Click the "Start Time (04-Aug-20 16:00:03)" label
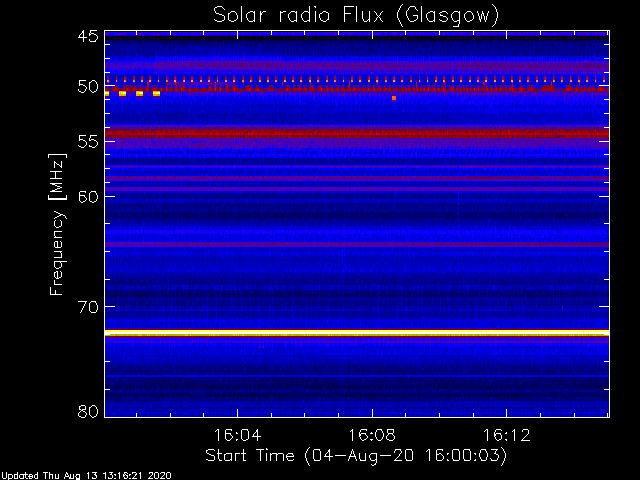The height and width of the screenshot is (480, 640). coord(356,456)
